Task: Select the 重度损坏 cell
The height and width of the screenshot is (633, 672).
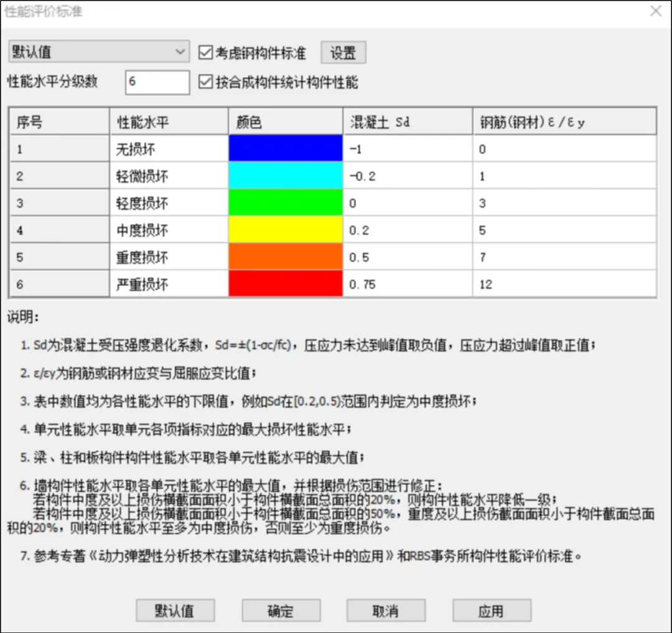Action: [x=169, y=257]
